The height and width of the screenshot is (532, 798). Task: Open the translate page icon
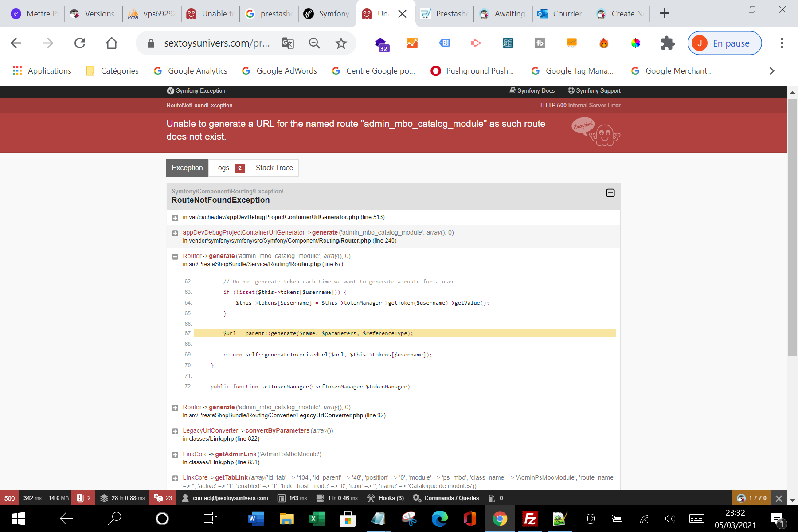click(288, 43)
